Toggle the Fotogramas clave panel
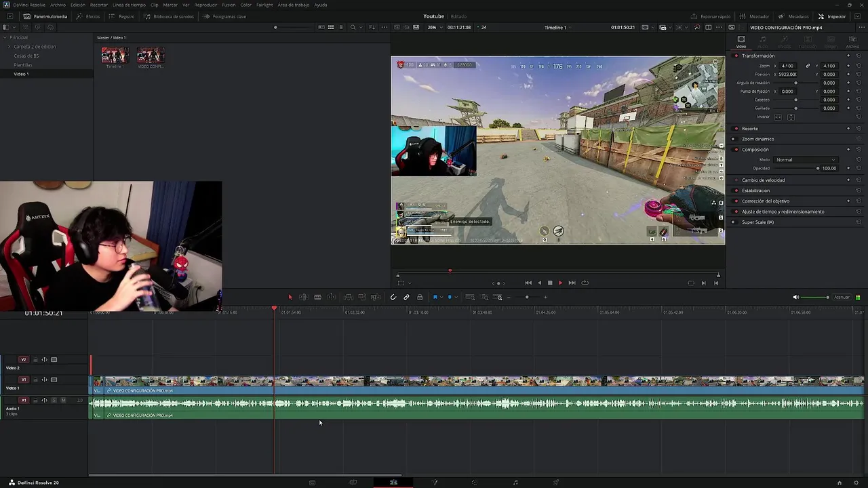Screen dimensions: 868x488 coord(225,16)
